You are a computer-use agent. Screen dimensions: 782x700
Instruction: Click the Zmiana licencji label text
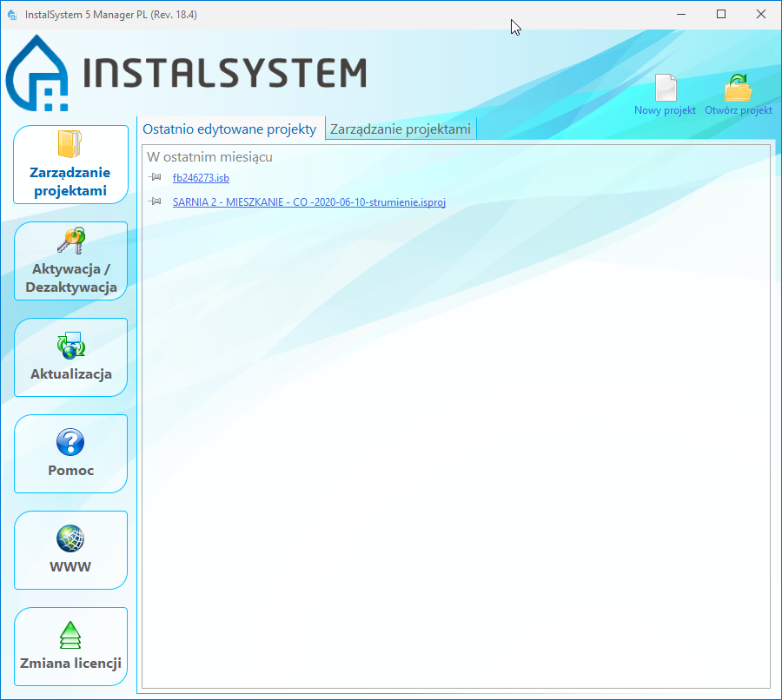click(x=71, y=664)
